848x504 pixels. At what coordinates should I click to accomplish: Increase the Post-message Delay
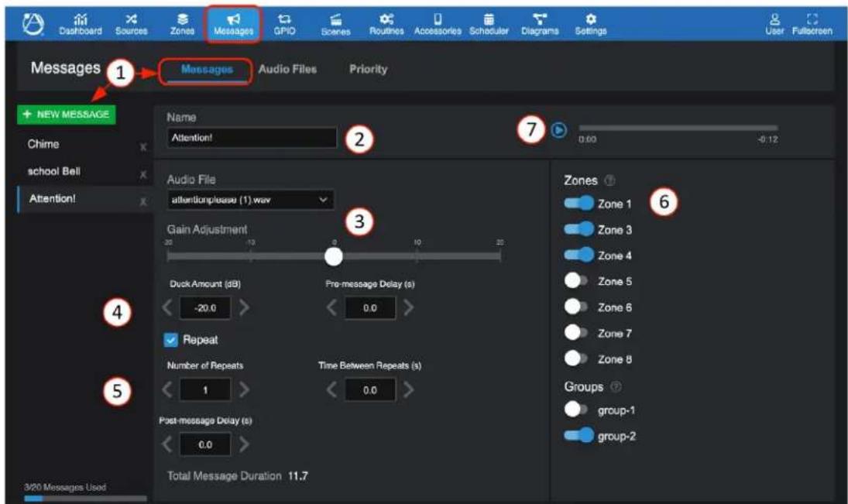pyautogui.click(x=245, y=444)
